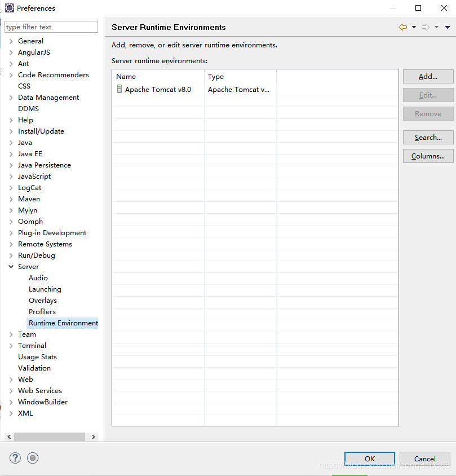Click the Edit... button
The height and width of the screenshot is (476, 456).
coord(428,95)
